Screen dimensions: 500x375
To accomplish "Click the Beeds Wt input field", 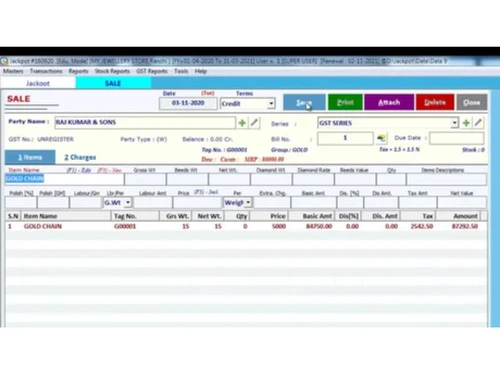I will [x=187, y=179].
